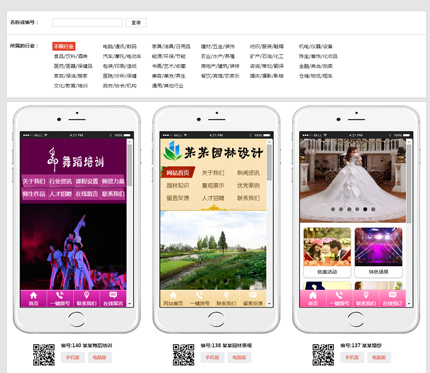Tap one-key dial icon in dance phone footer
430x373 pixels.
(x=60, y=295)
